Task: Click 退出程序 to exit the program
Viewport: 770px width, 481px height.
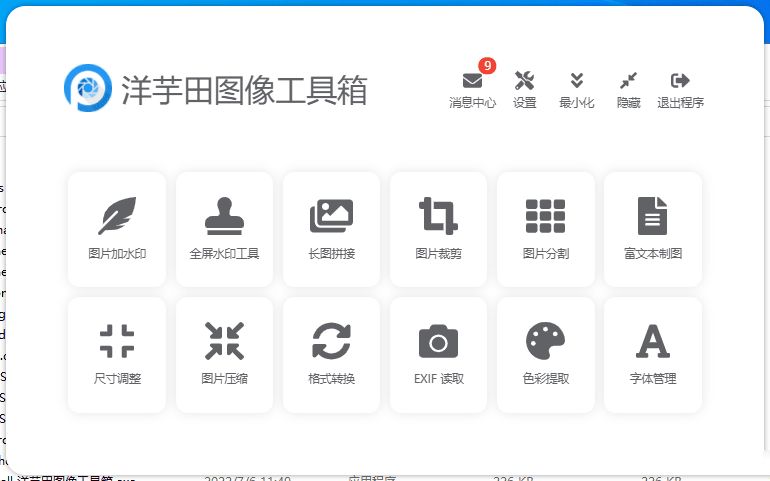Action: point(680,89)
